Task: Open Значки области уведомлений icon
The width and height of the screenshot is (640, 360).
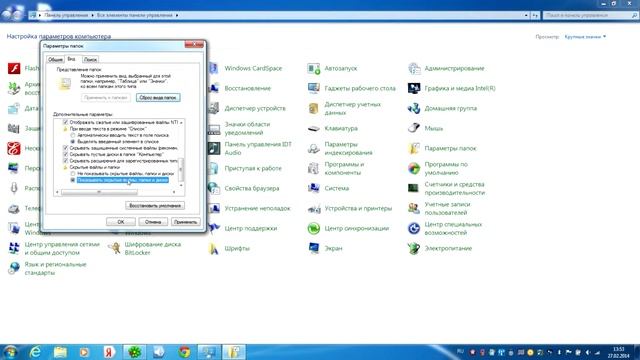Action: click(x=214, y=128)
